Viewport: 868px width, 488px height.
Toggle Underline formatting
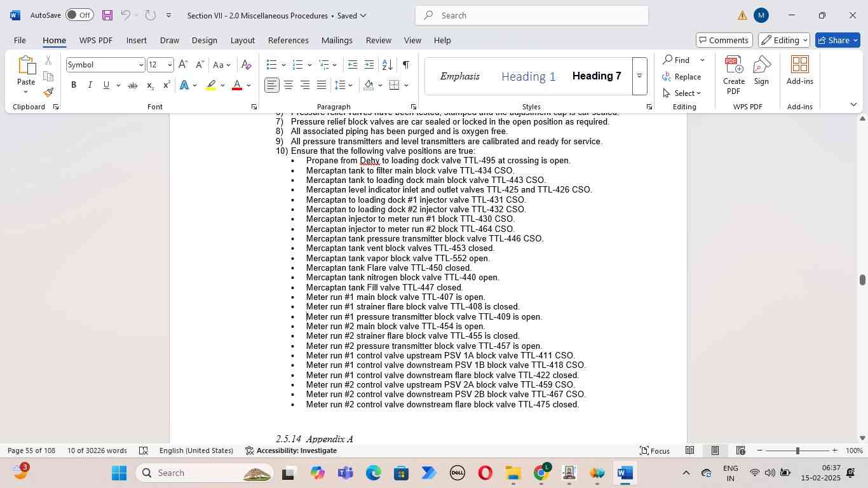click(x=106, y=85)
